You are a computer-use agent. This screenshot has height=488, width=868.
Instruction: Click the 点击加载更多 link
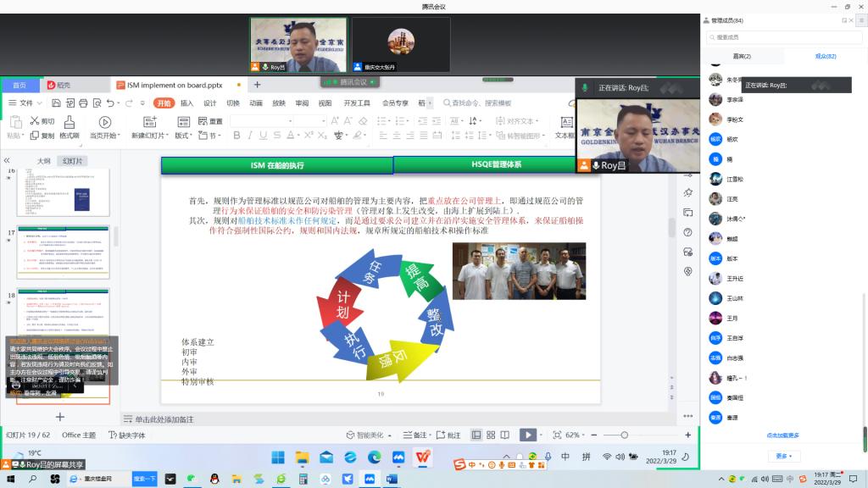782,435
